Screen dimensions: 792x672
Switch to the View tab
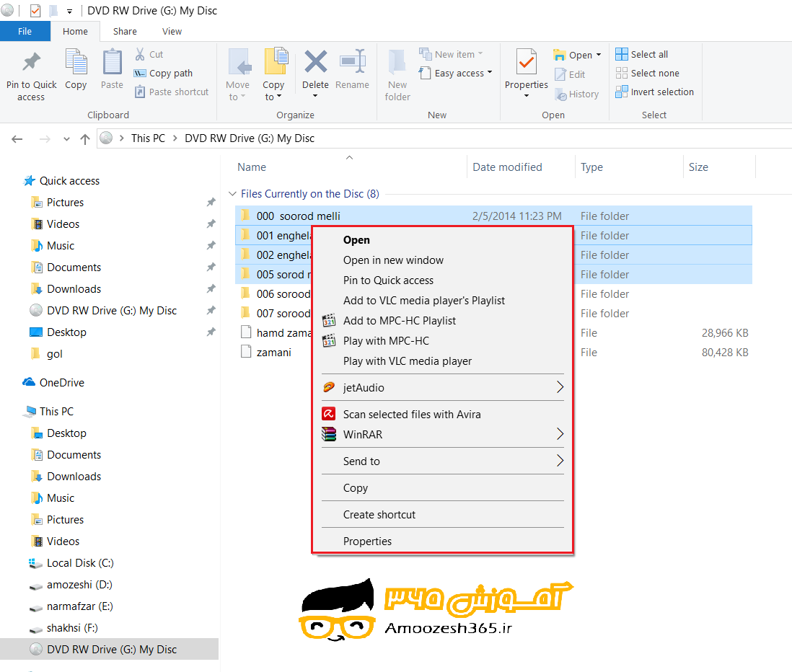coord(172,31)
